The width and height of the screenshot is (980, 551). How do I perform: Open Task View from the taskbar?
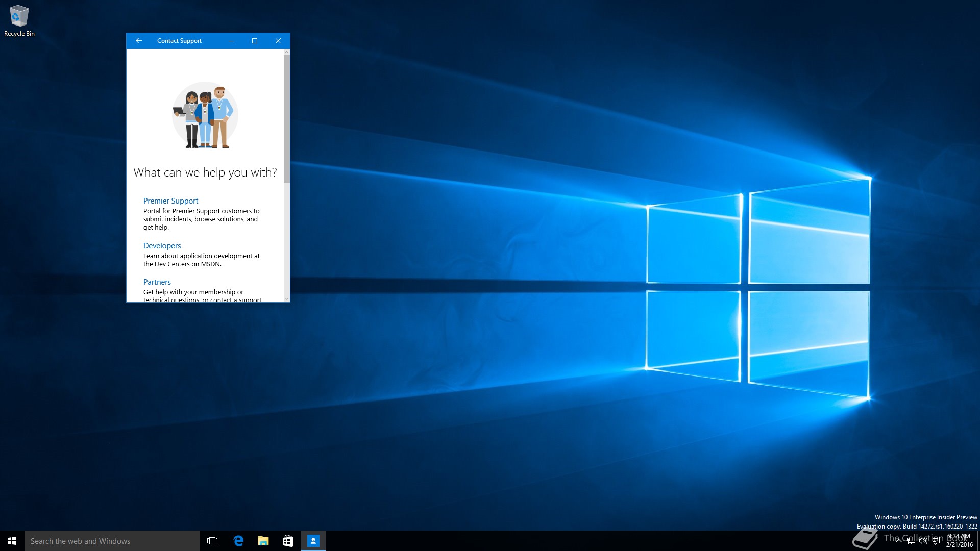[x=212, y=541]
